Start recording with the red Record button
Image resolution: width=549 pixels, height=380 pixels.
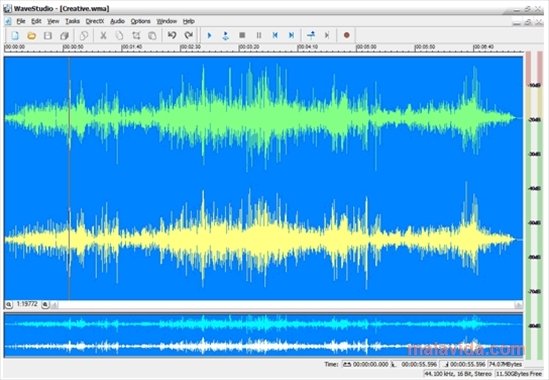(x=347, y=35)
